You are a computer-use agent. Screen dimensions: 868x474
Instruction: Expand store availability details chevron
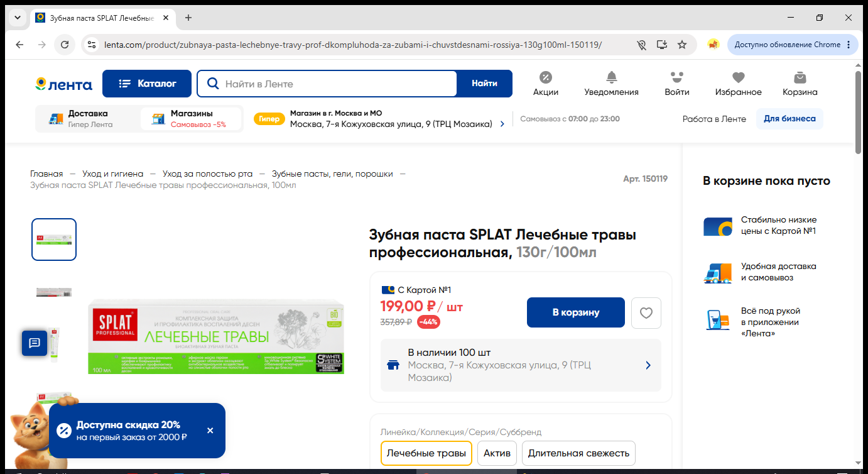pyautogui.click(x=648, y=365)
